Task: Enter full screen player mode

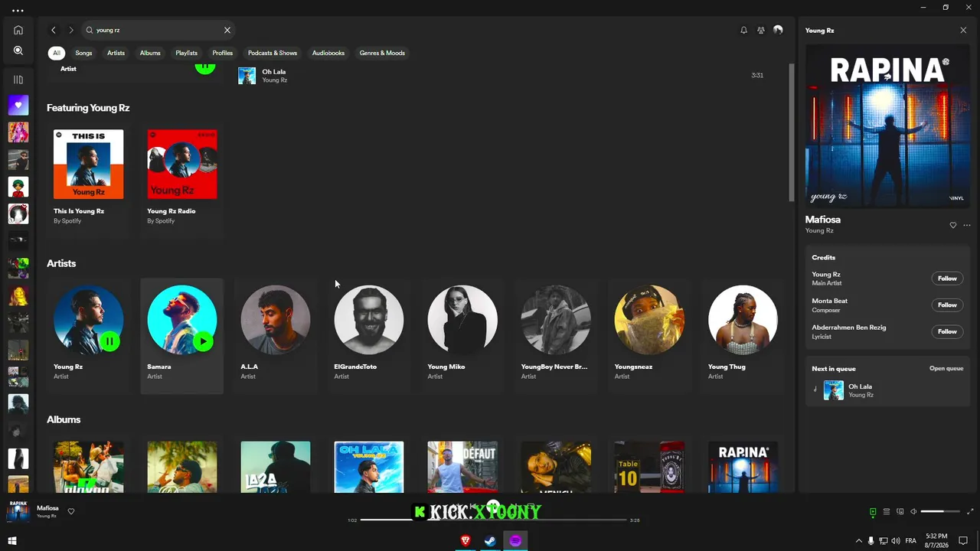Action: (x=970, y=512)
